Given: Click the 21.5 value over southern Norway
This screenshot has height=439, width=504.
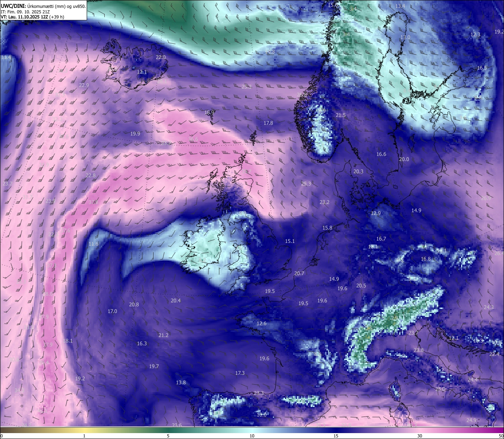Looking at the screenshot, I should (341, 115).
